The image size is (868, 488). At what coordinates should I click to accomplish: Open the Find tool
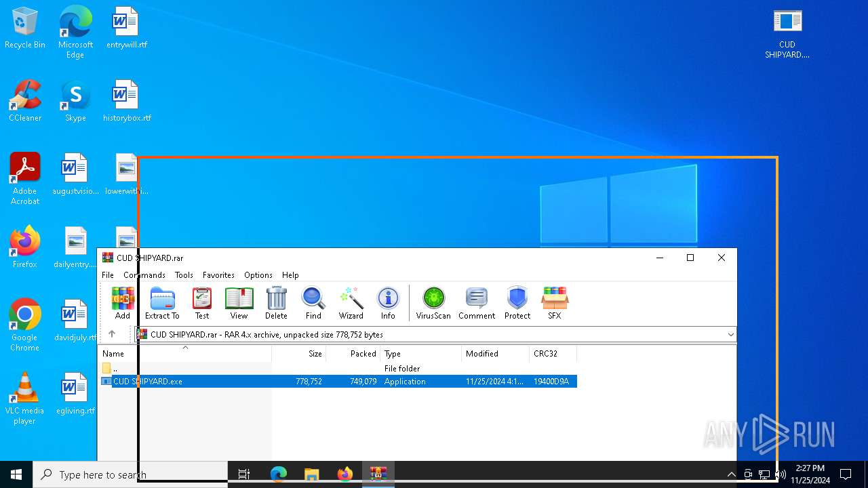pos(313,302)
